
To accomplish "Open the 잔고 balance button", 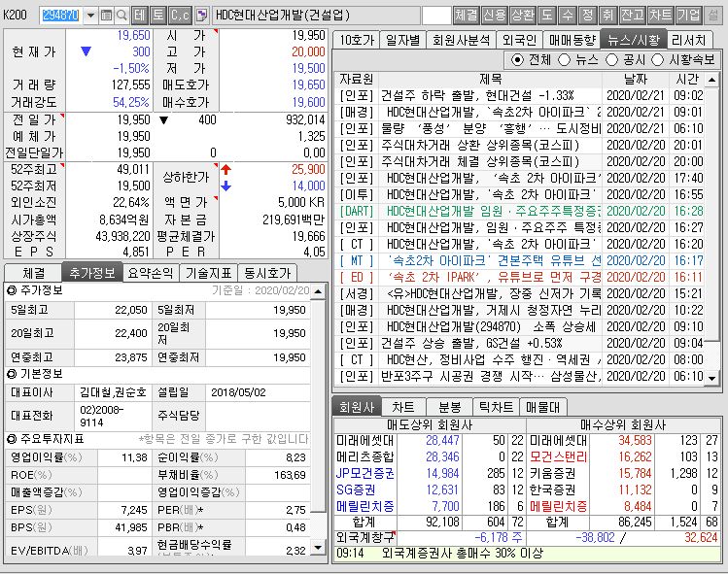I will click(633, 16).
